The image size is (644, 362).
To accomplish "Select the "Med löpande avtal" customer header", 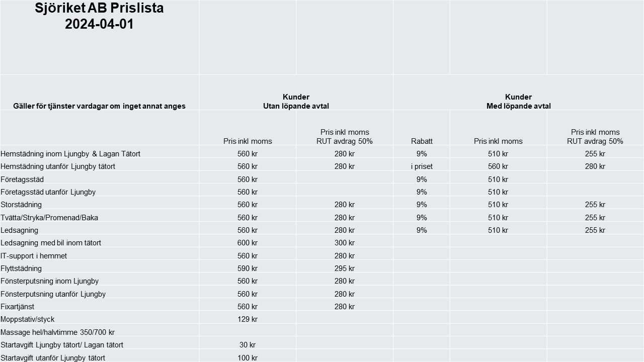I will (x=518, y=106).
